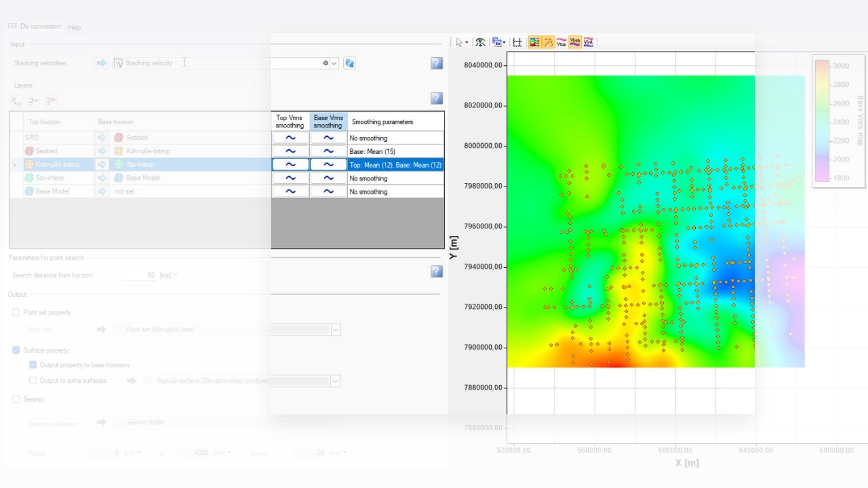
Task: Toggle the Seismic output checkbox
Action: pyautogui.click(x=16, y=399)
